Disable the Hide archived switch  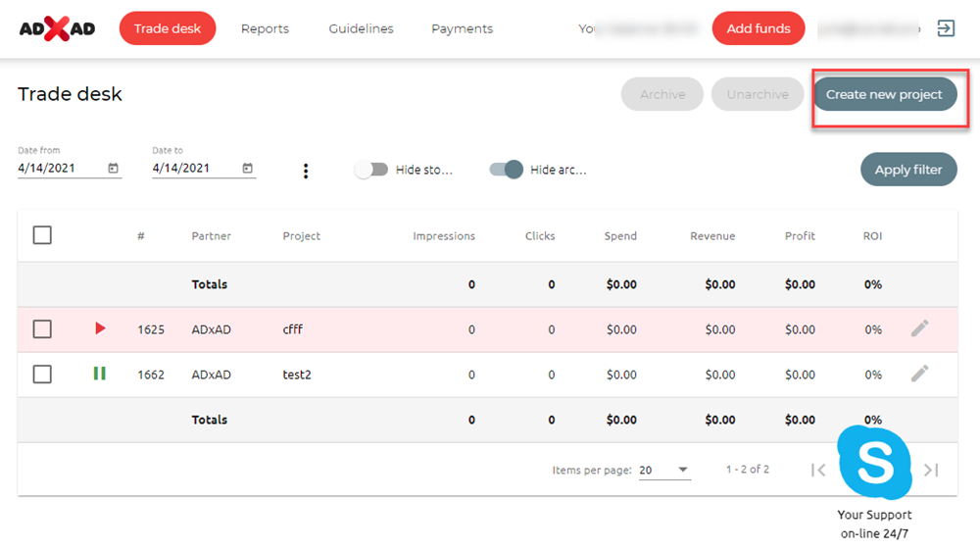click(507, 170)
